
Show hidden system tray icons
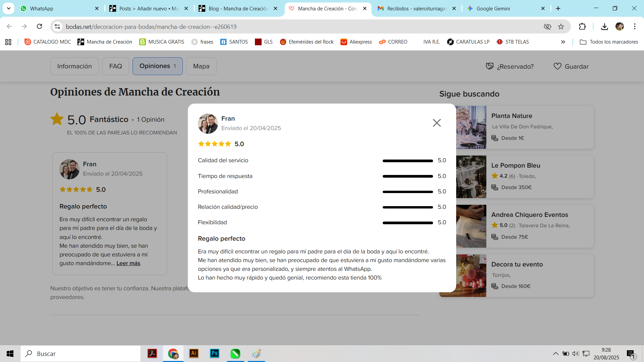click(x=555, y=354)
